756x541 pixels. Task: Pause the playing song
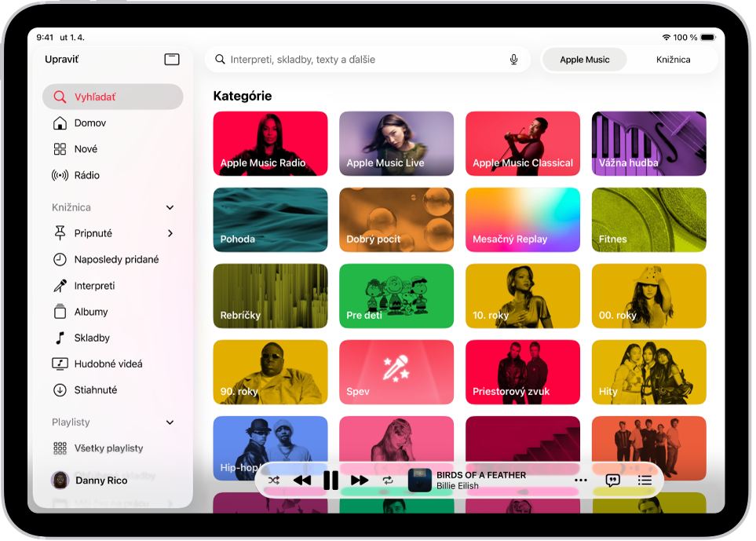pyautogui.click(x=331, y=481)
